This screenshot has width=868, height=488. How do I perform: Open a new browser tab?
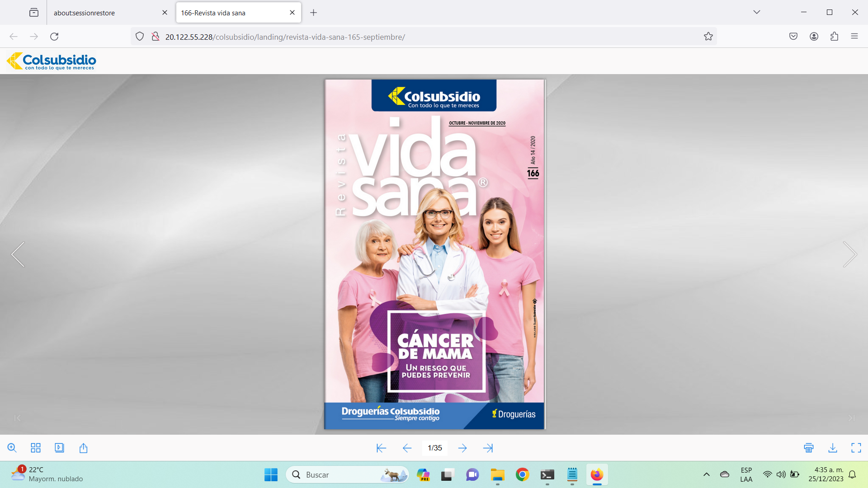point(313,13)
